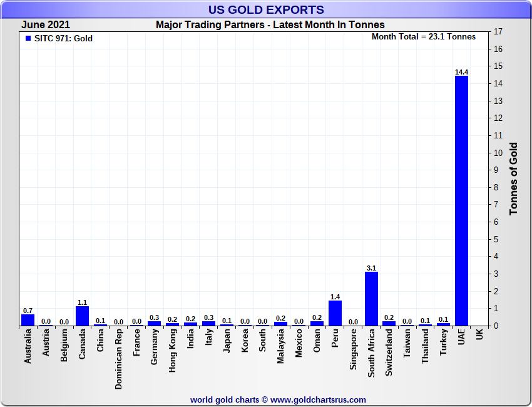Click the Tonnes of Gold axis title

coord(514,179)
